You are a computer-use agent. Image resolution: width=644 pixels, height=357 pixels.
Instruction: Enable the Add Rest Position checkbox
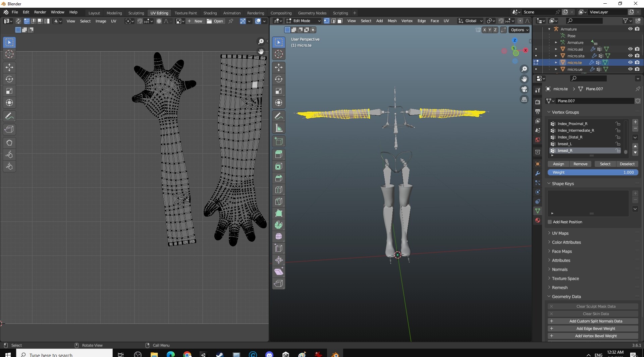point(550,222)
